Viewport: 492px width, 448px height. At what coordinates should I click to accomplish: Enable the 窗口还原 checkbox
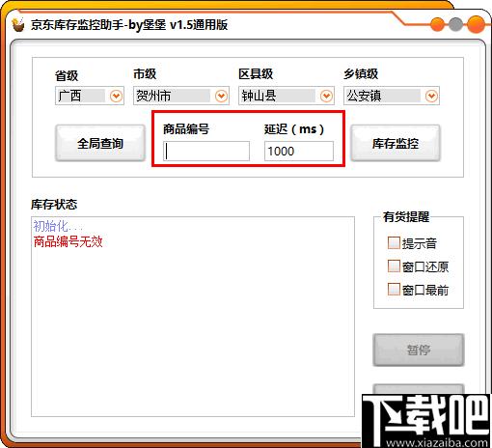click(394, 266)
